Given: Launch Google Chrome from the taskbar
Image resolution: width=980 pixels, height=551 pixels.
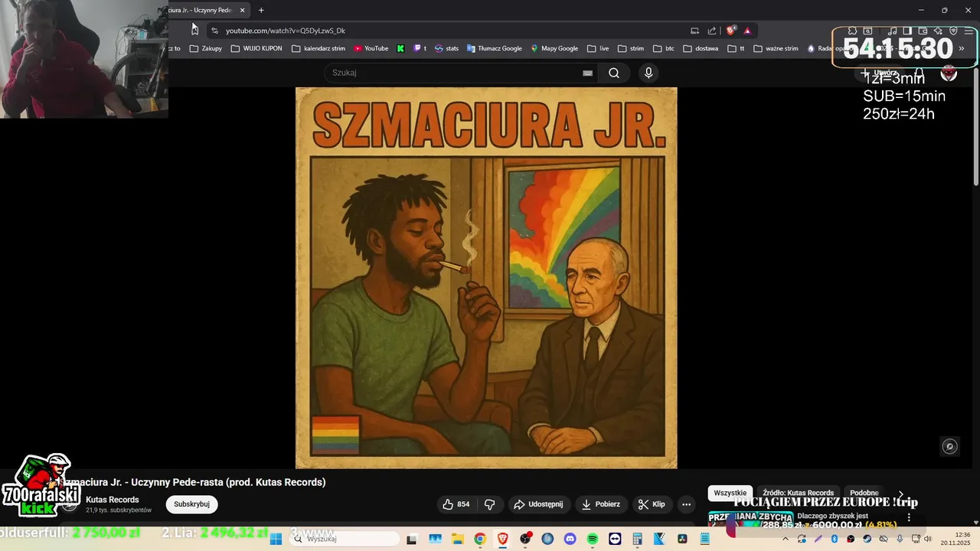Looking at the screenshot, I should (479, 539).
